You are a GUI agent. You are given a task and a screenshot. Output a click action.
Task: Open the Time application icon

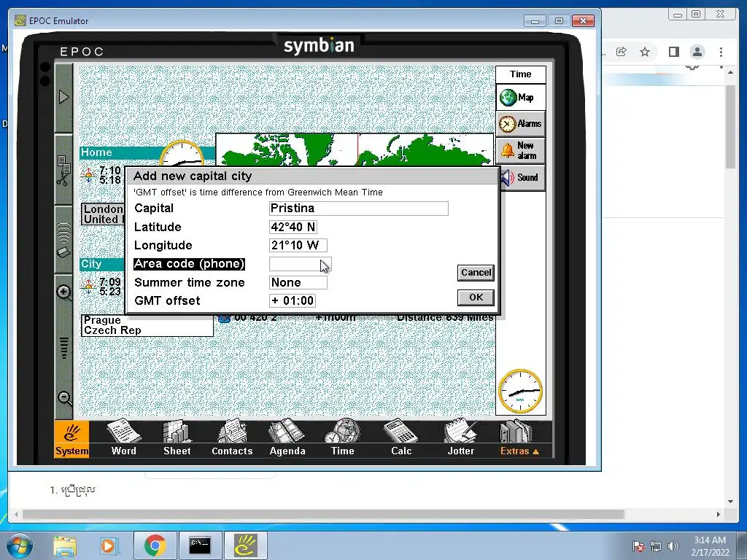click(x=343, y=438)
